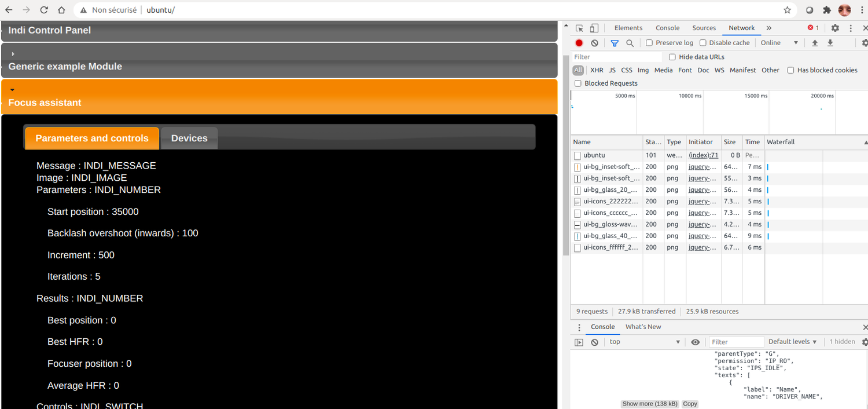Viewport: 868px width, 409px height.
Task: Open the DevTools three-dot customize menu
Action: (x=851, y=28)
